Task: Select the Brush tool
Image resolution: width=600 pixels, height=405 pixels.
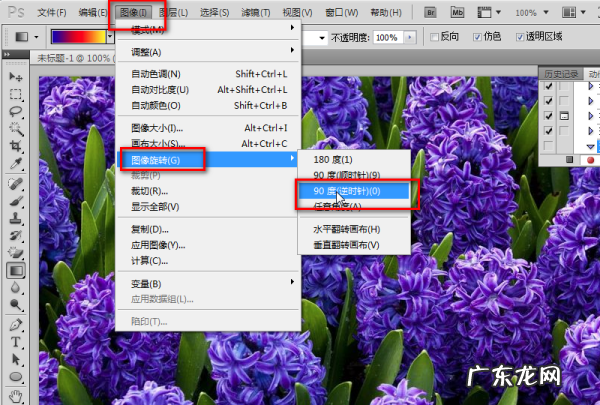Action: (x=16, y=201)
